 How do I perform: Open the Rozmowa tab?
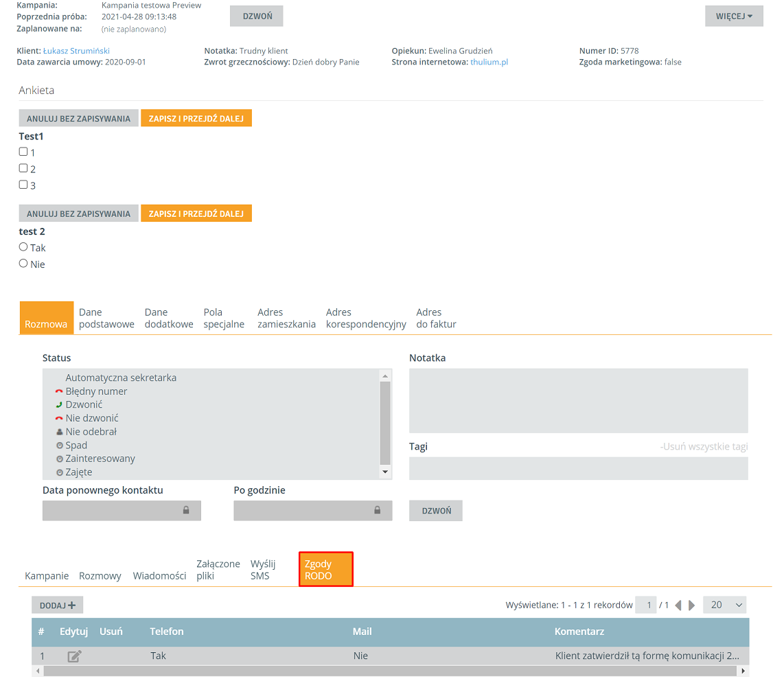47,318
